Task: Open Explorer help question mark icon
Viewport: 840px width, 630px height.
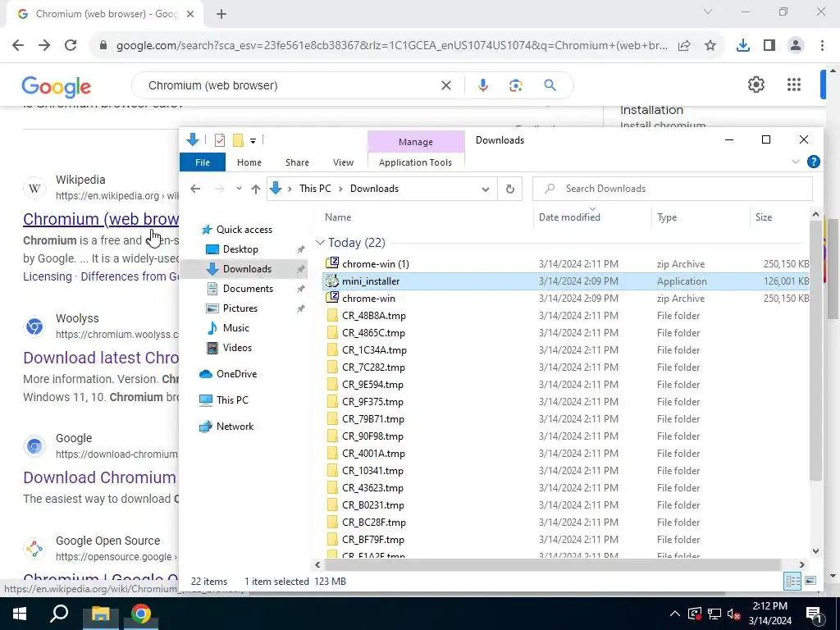Action: point(813,162)
